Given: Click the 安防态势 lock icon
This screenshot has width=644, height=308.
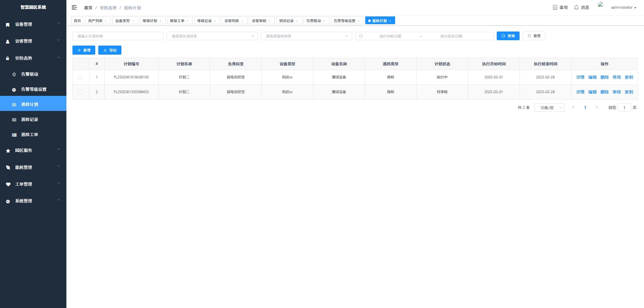Looking at the screenshot, I should 8,58.
